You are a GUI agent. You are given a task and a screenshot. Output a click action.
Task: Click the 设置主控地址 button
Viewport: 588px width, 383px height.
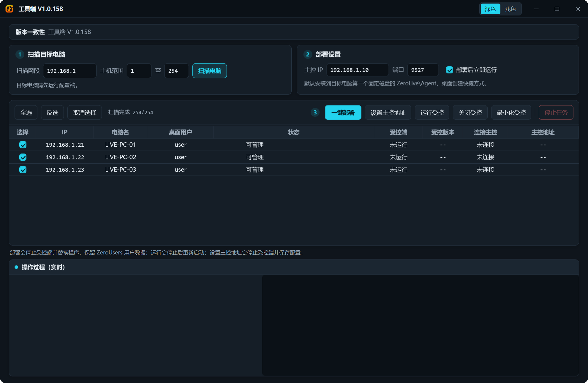(388, 113)
